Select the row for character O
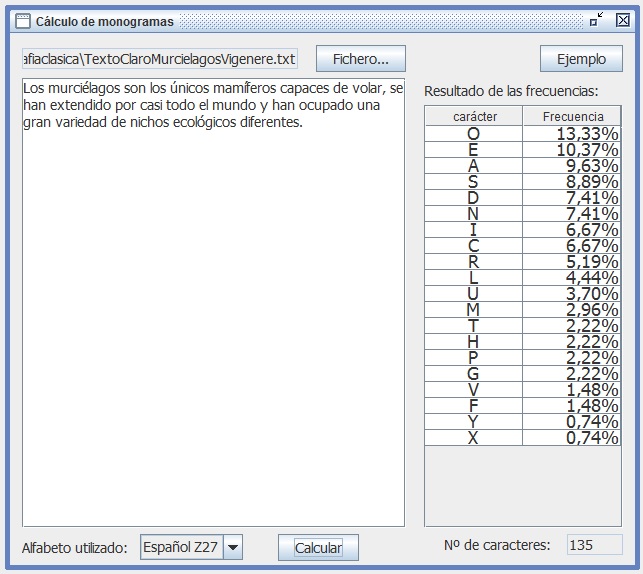The height and width of the screenshot is (574, 643). click(474, 134)
